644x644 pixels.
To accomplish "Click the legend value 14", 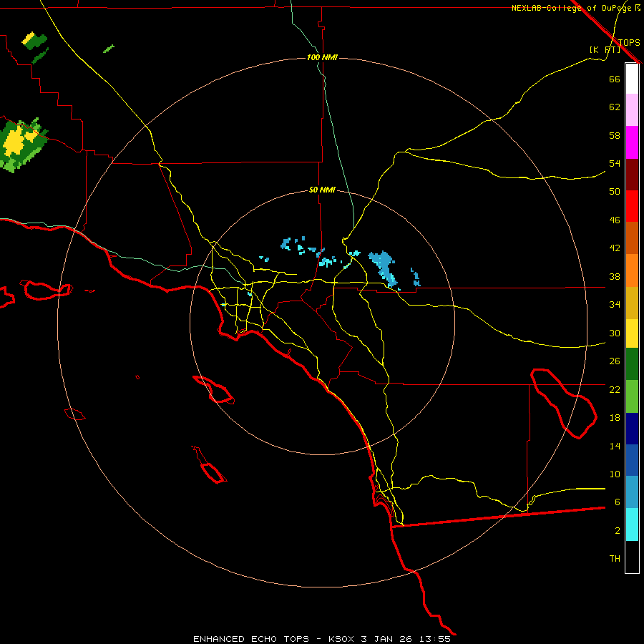I will pos(615,446).
